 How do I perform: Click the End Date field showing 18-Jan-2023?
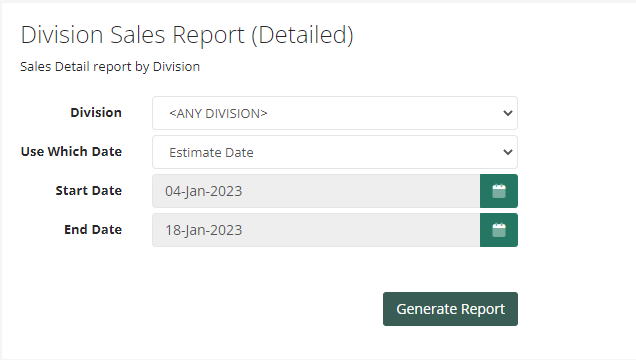pos(316,230)
